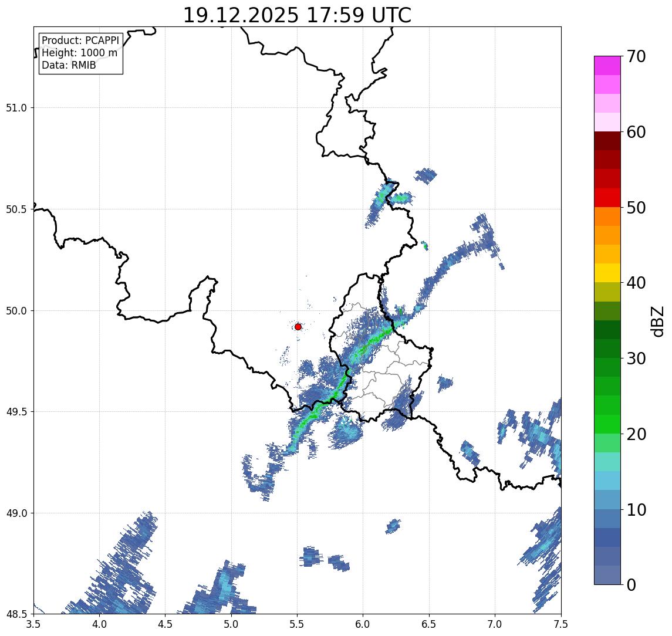
Task: Click the longitude axis label 4.0
Action: pyautogui.click(x=99, y=624)
